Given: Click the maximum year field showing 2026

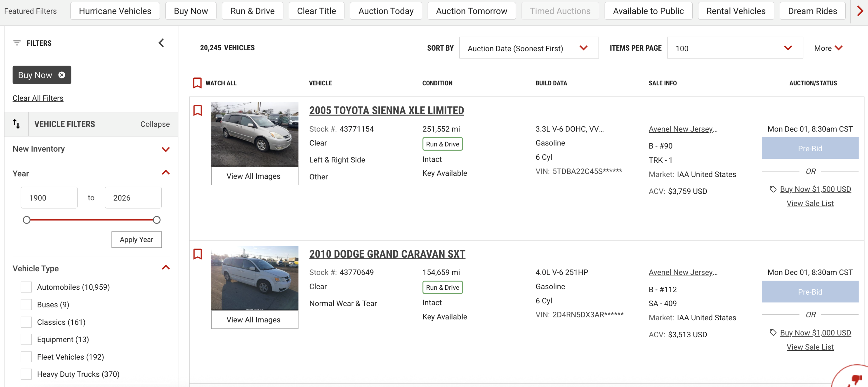Looking at the screenshot, I should pos(133,198).
